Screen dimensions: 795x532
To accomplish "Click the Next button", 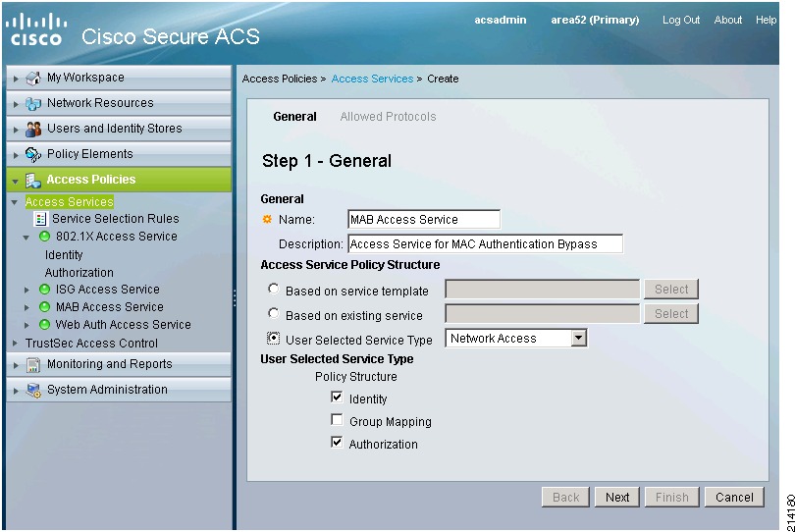I will (617, 497).
